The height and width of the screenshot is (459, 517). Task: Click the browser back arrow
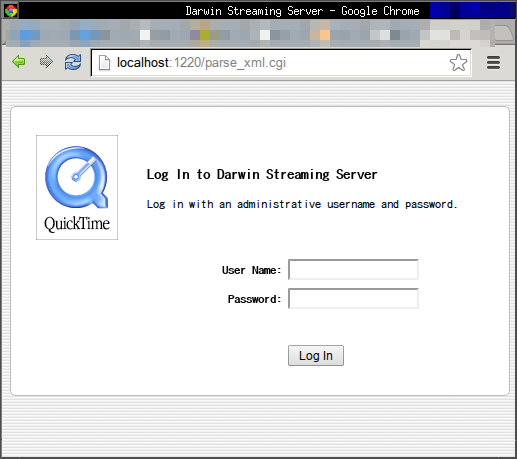coord(19,62)
